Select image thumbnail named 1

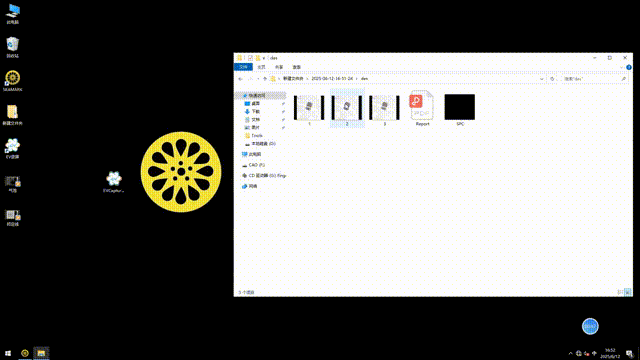tap(309, 109)
